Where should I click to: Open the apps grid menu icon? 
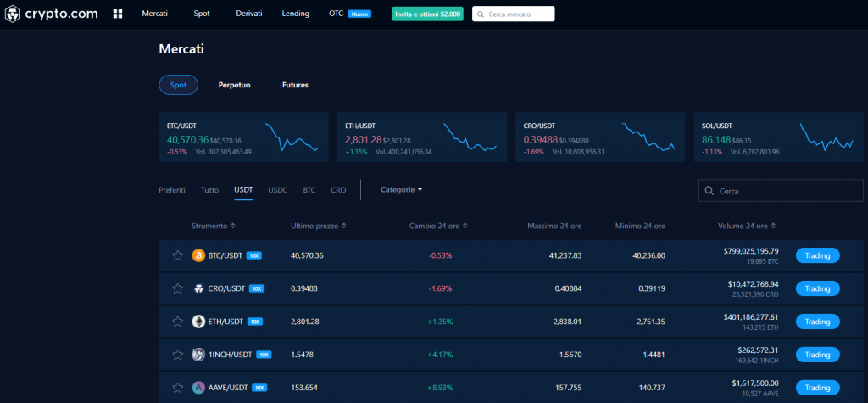click(117, 14)
